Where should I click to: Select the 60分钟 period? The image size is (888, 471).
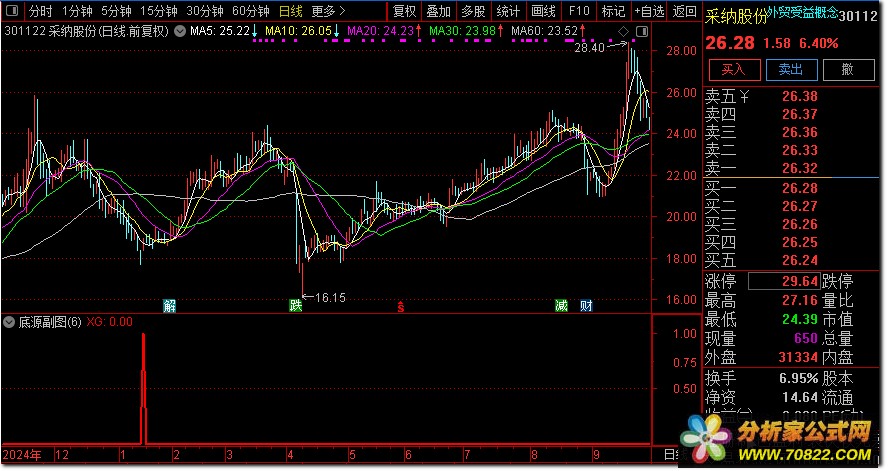coord(250,11)
